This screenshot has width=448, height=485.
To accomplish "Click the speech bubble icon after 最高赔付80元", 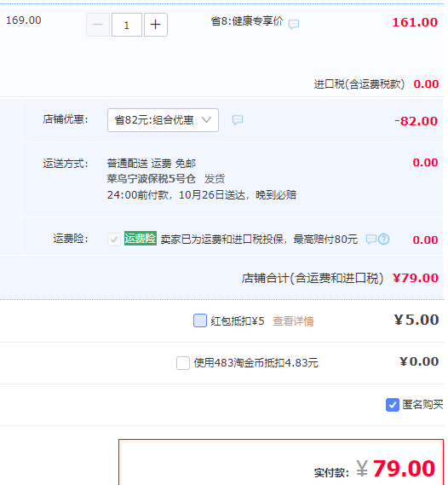I will 371,240.
